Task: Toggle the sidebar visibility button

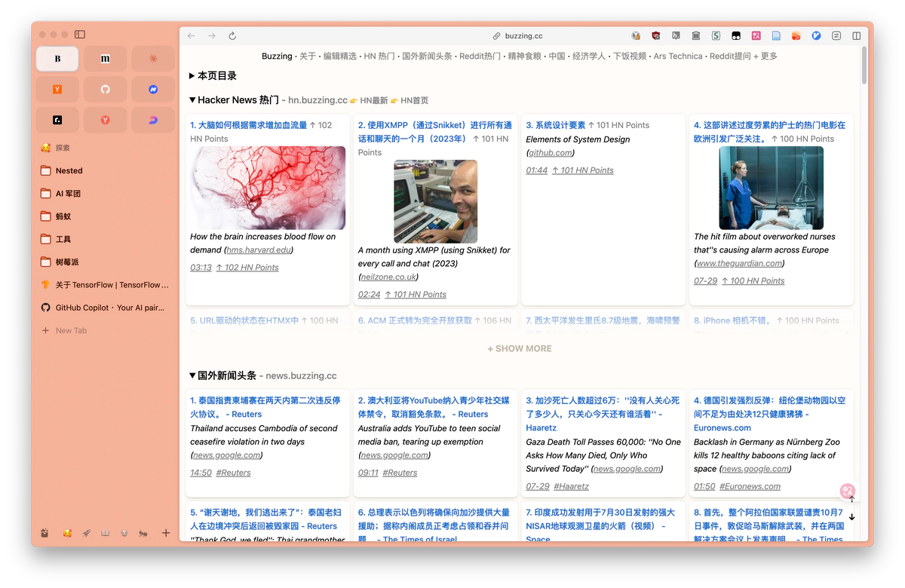Action: pos(80,35)
